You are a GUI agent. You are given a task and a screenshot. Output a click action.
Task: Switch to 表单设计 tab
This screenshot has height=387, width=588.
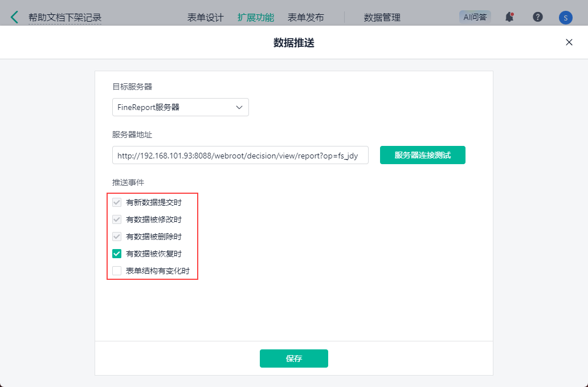pyautogui.click(x=205, y=18)
